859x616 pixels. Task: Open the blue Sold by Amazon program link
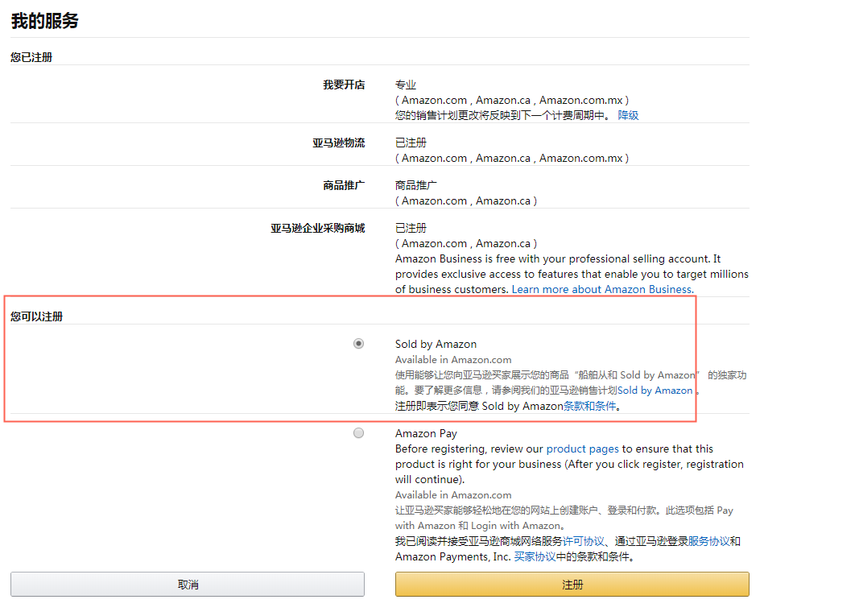[655, 391]
